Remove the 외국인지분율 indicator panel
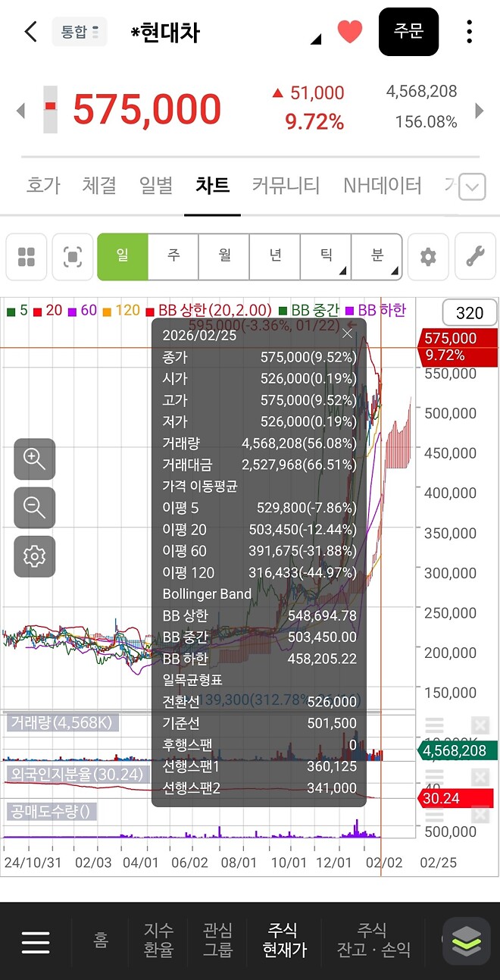 coord(480,776)
